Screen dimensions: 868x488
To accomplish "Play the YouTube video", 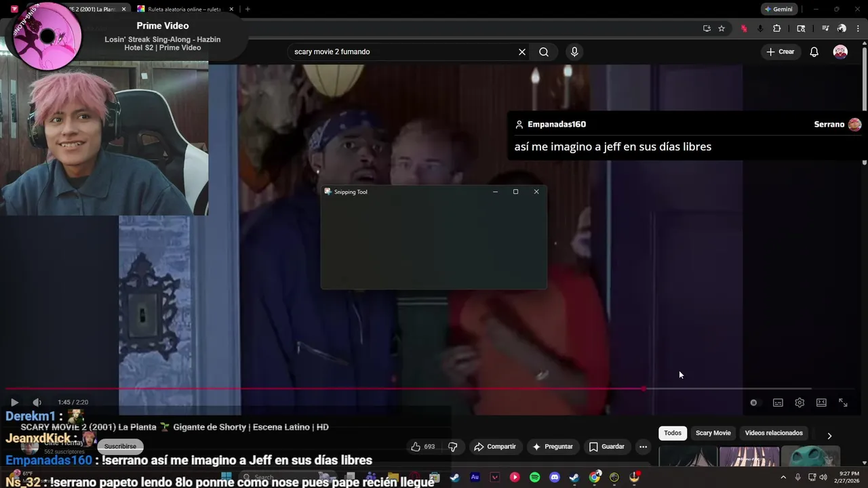I will pos(14,403).
